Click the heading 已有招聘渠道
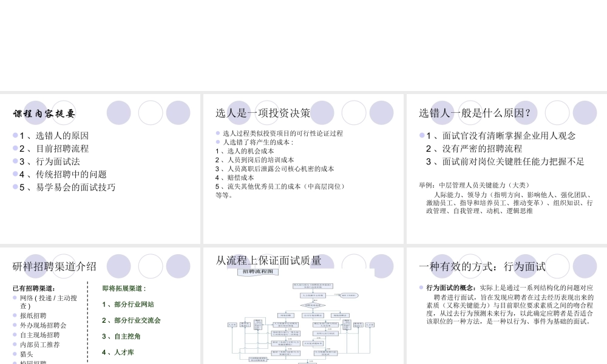Screen dimensions: 607x364 [34, 288]
